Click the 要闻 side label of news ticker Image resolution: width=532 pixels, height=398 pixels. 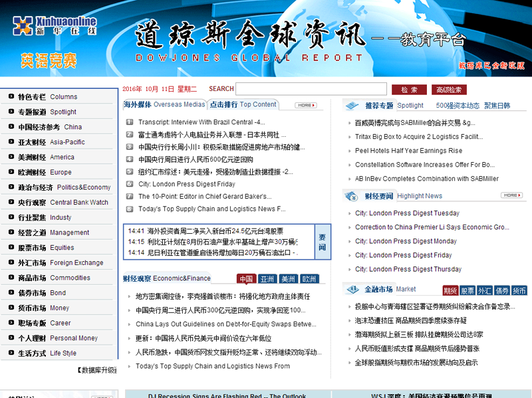pyautogui.click(x=323, y=242)
